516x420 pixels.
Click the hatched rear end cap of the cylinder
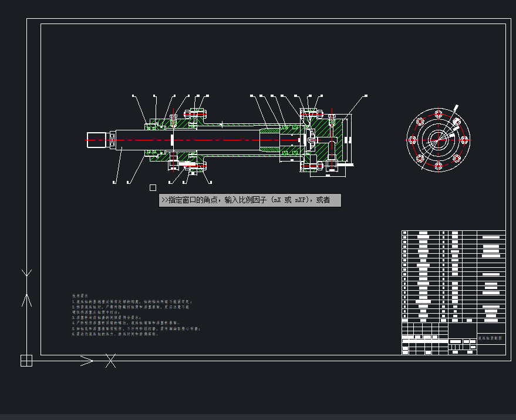click(326, 140)
